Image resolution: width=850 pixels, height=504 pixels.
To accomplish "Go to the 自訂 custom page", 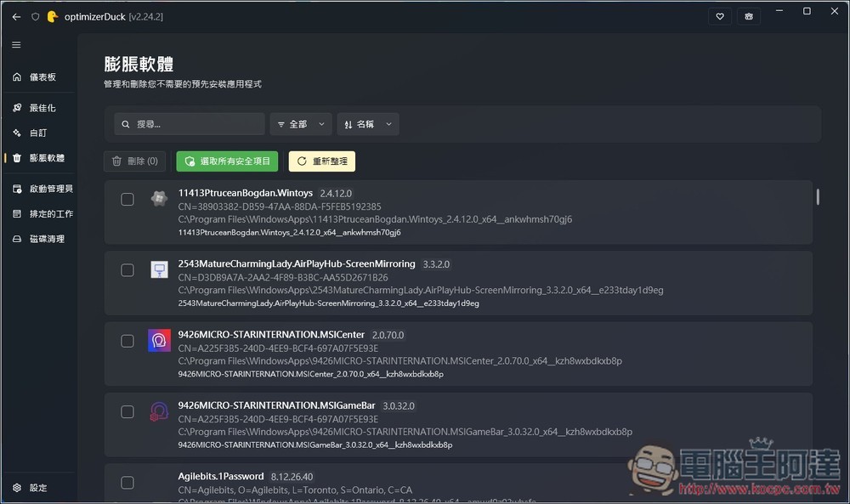I will click(x=38, y=133).
